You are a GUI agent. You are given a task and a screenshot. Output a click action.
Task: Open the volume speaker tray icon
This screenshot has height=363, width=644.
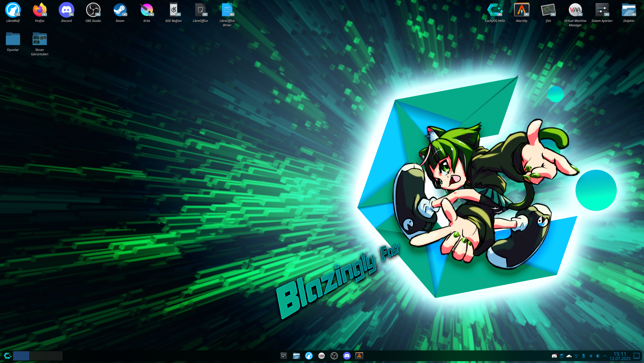598,356
